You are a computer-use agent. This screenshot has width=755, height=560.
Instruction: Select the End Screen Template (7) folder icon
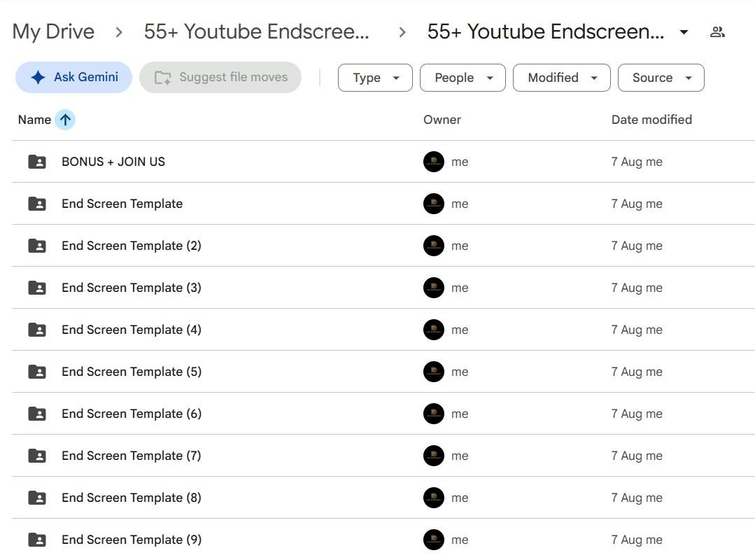[x=37, y=456]
